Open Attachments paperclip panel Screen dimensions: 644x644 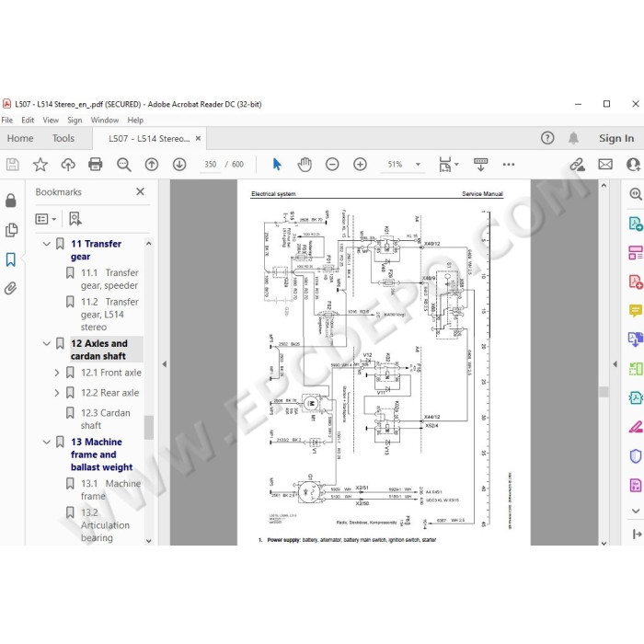[x=11, y=288]
